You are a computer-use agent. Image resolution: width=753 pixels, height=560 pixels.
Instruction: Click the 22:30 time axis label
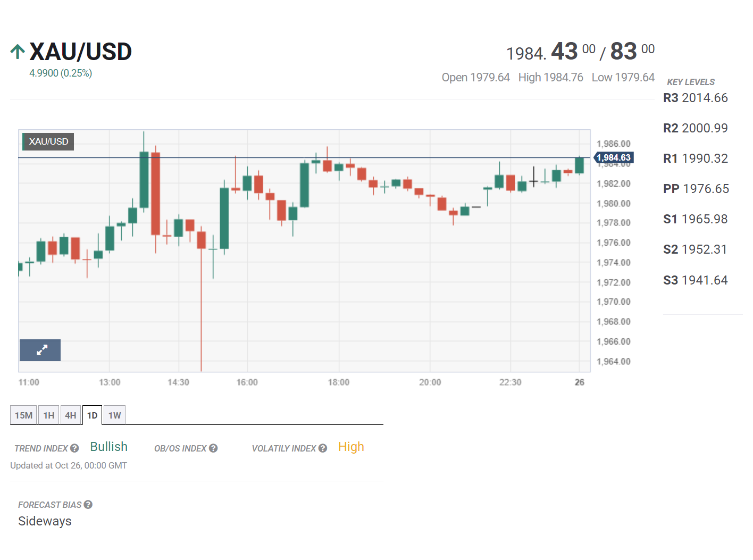tap(510, 382)
